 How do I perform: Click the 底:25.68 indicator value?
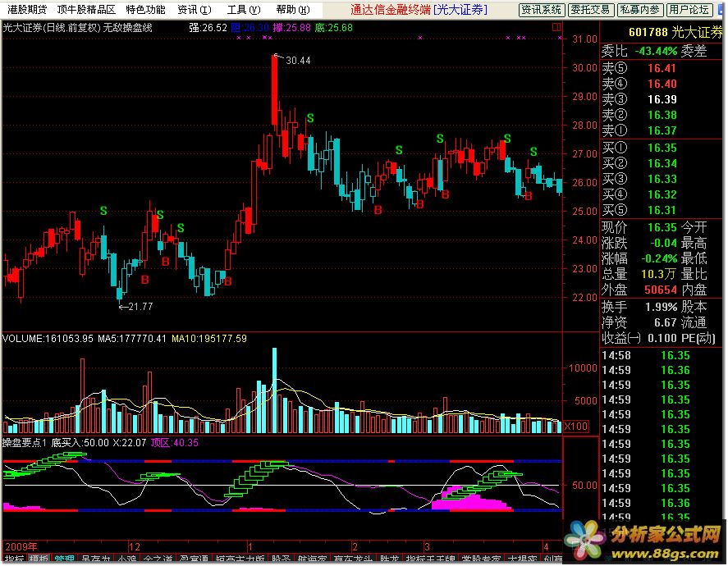click(x=333, y=28)
